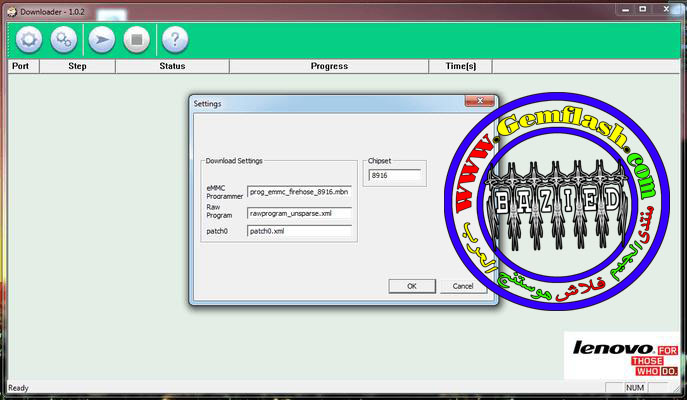Click the eMMC Programmer label
This screenshot has width=687, height=400.
coord(224,192)
